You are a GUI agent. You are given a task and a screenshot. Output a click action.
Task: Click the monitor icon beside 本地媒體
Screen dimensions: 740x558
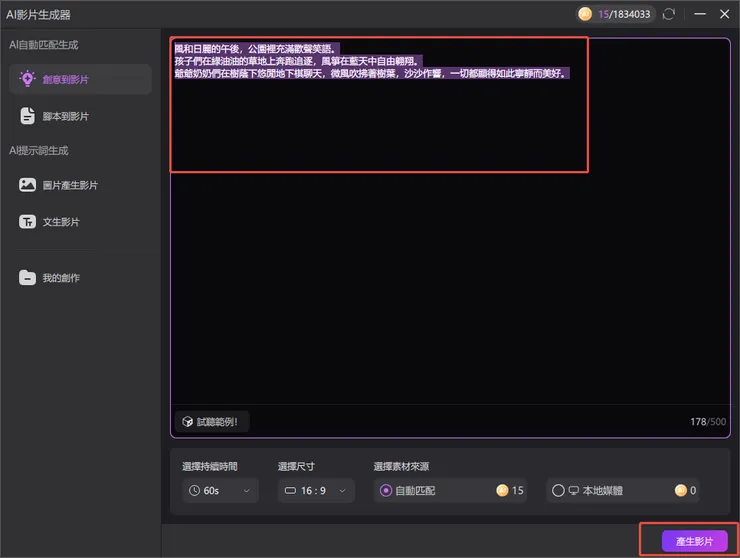[x=573, y=490]
